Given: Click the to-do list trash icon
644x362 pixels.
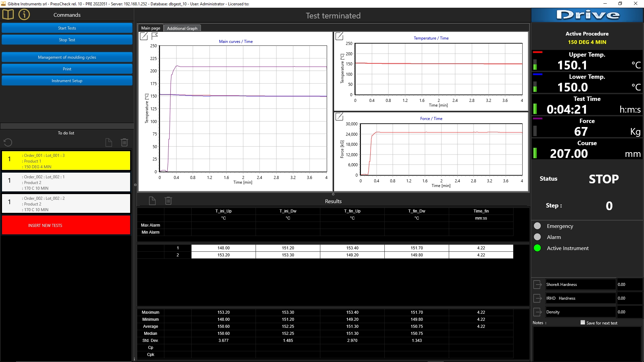Looking at the screenshot, I should [x=124, y=142].
